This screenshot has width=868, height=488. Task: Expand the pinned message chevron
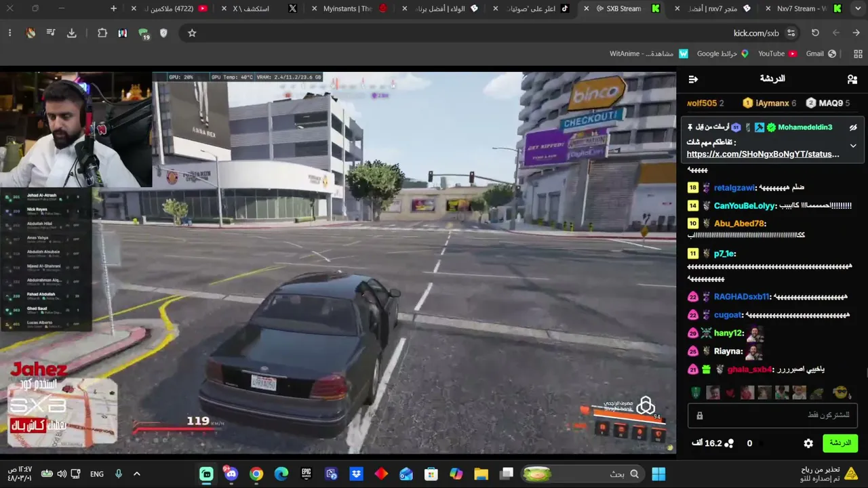(x=853, y=146)
